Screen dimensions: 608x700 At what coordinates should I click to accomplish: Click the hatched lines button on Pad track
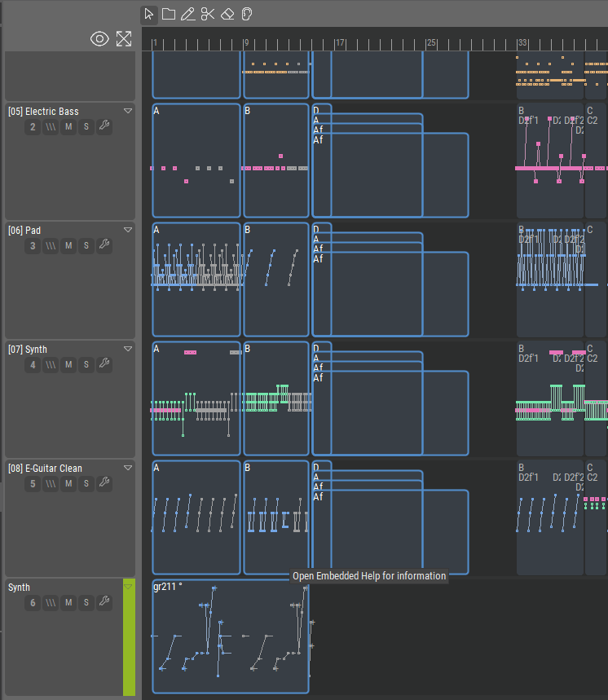[x=51, y=245]
